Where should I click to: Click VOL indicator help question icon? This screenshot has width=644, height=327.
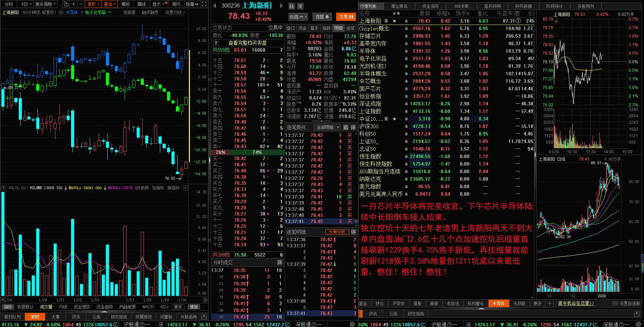(4, 188)
